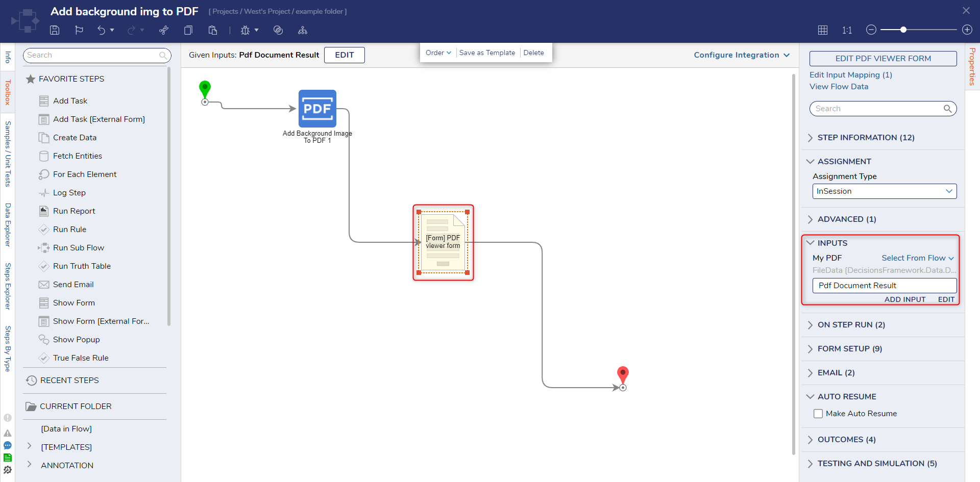The width and height of the screenshot is (980, 482).
Task: Select the PDF viewer form step
Action: (x=443, y=242)
